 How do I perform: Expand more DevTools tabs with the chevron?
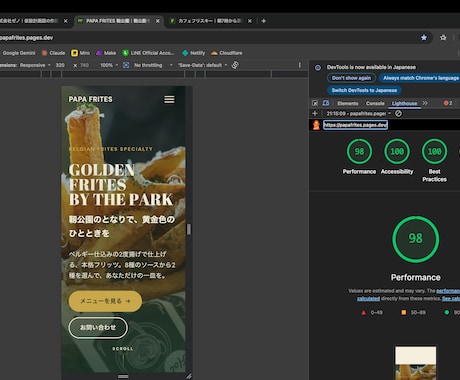click(x=425, y=103)
